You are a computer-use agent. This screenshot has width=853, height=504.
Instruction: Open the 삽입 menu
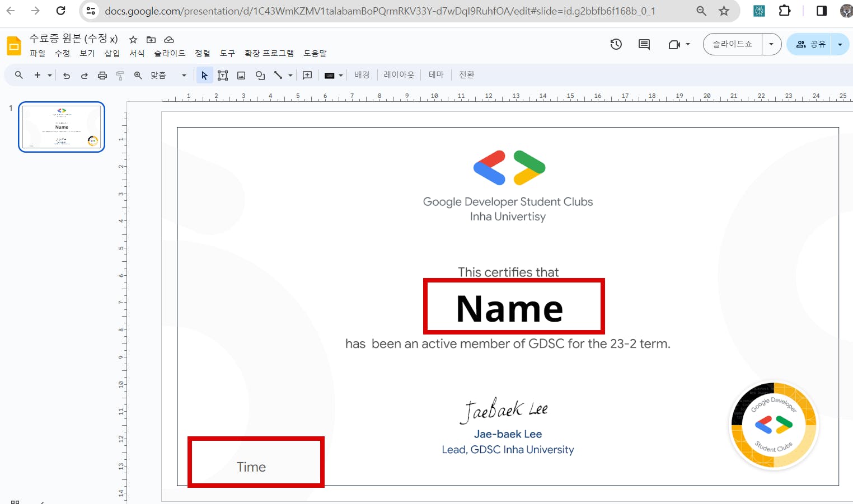[112, 53]
